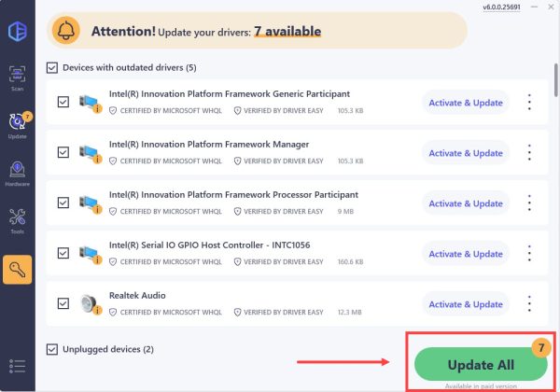The height and width of the screenshot is (392, 560).
Task: Open more options for Realtek Audio
Action: (x=530, y=304)
